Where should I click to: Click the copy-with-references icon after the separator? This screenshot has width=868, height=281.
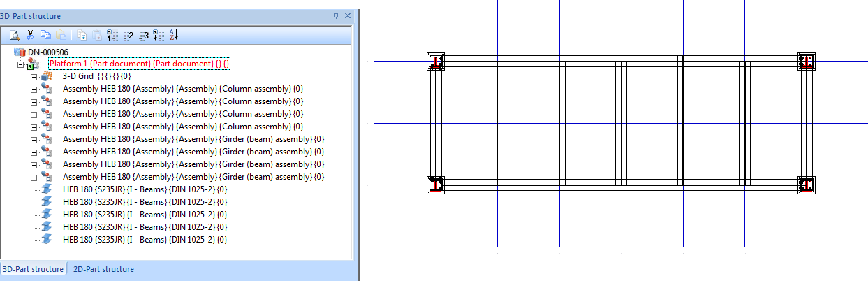pyautogui.click(x=82, y=34)
